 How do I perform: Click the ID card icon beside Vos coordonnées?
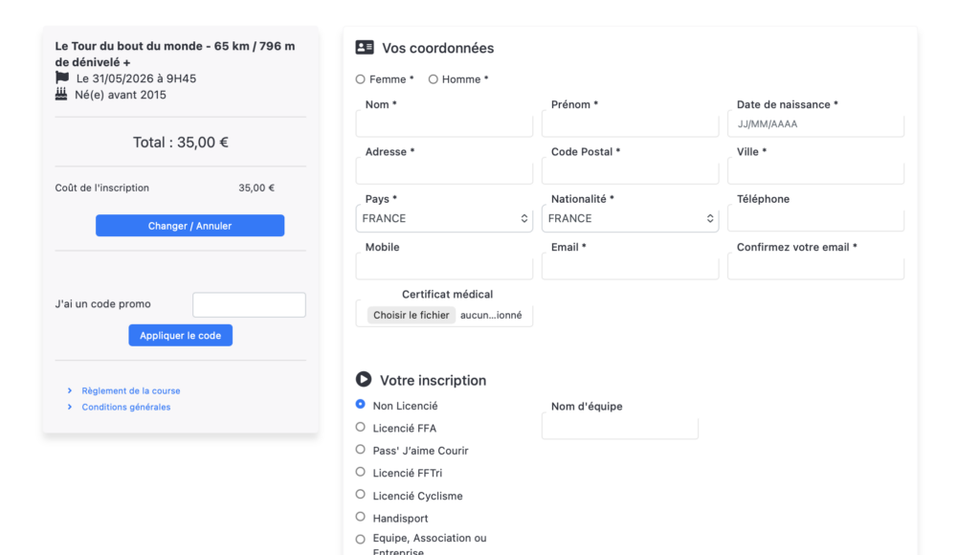tap(365, 48)
